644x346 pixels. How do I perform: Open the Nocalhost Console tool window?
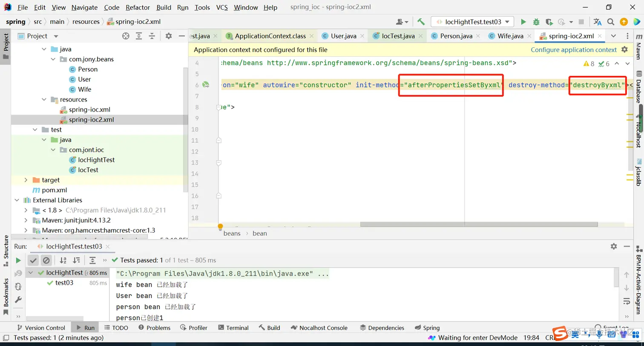(319, 328)
